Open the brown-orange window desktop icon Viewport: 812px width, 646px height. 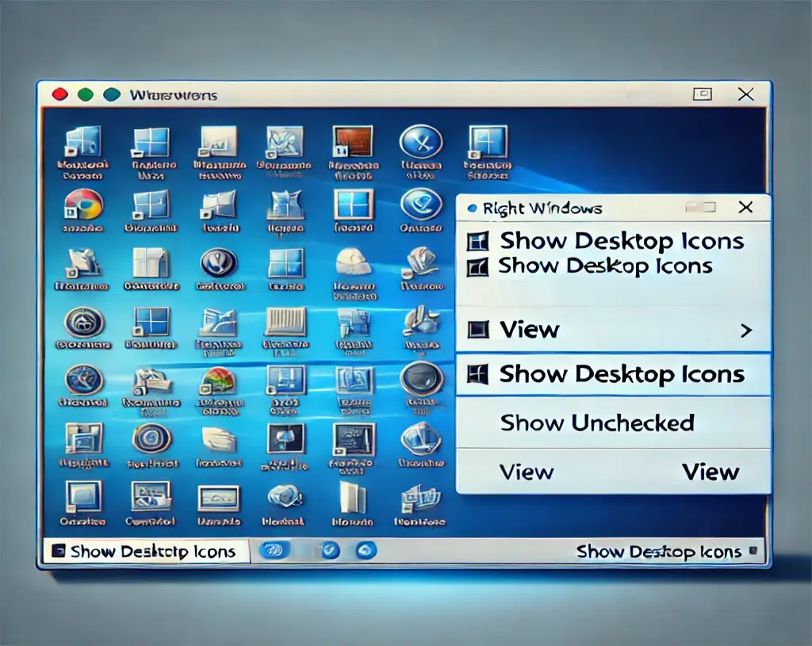coord(350,143)
